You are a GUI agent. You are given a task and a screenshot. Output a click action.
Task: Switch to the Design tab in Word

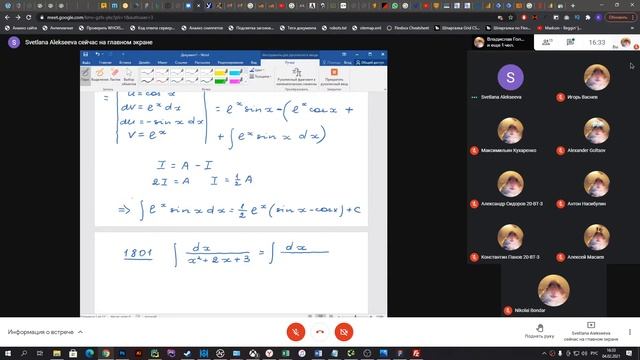tap(144, 62)
